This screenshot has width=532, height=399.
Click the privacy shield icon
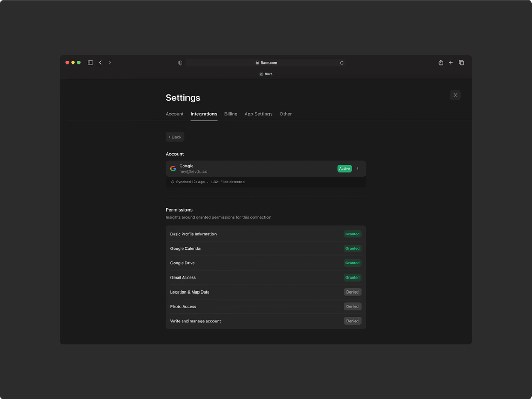pos(180,63)
